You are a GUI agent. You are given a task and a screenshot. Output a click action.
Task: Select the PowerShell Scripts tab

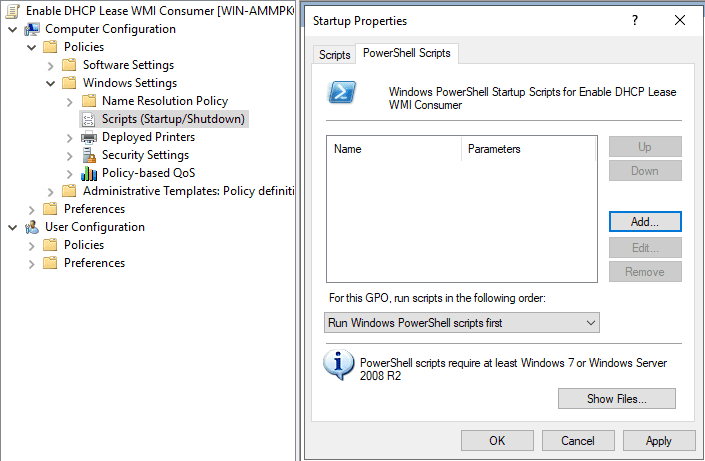tap(407, 53)
